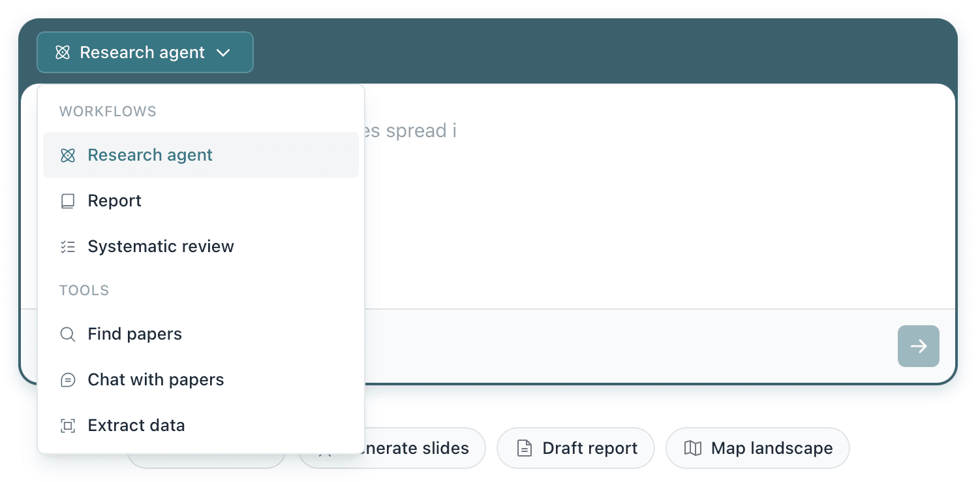Click the scan frame icon beside Extract data
980x482 pixels.
(x=68, y=426)
